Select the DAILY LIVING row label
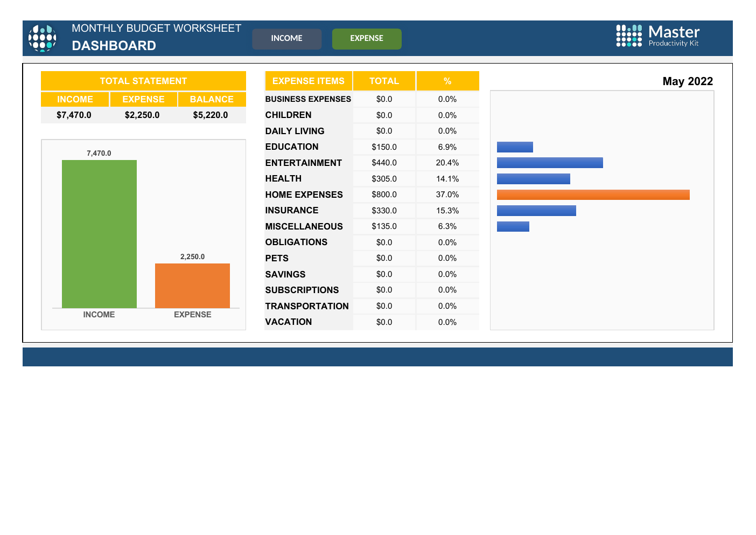The height and width of the screenshot is (535, 756). [295, 131]
